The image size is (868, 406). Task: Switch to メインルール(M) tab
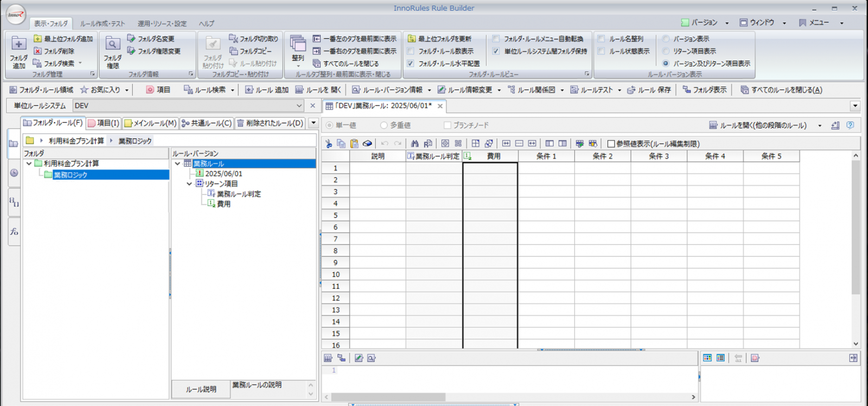pos(150,123)
